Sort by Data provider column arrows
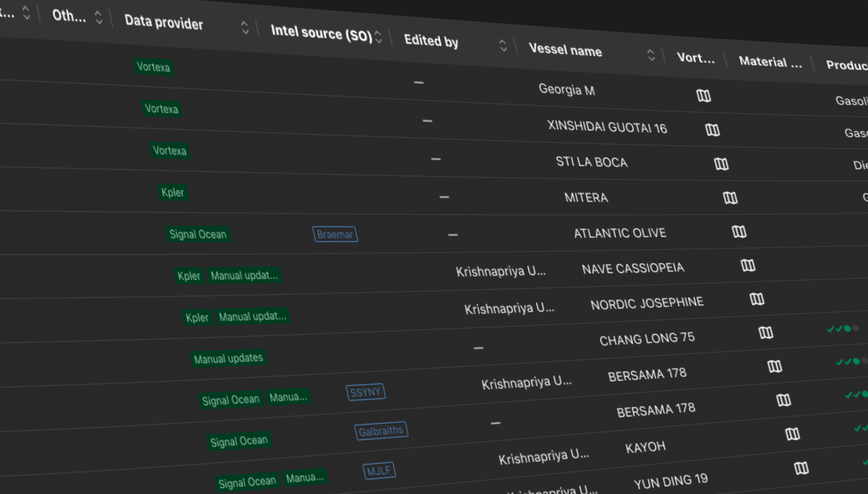 coord(245,28)
